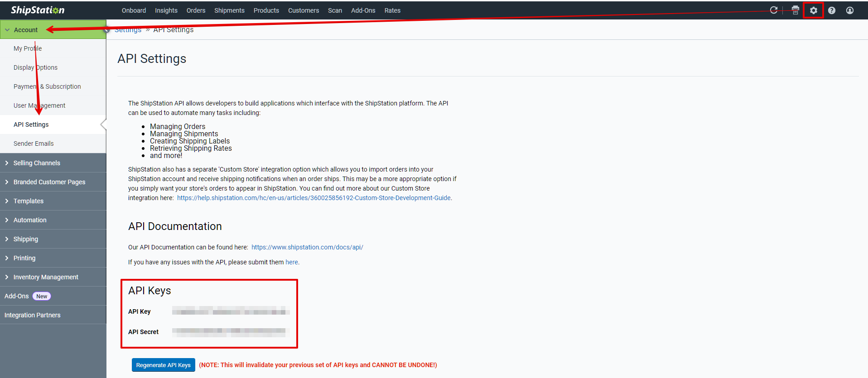Open User Management settings
The width and height of the screenshot is (868, 378).
53,105
